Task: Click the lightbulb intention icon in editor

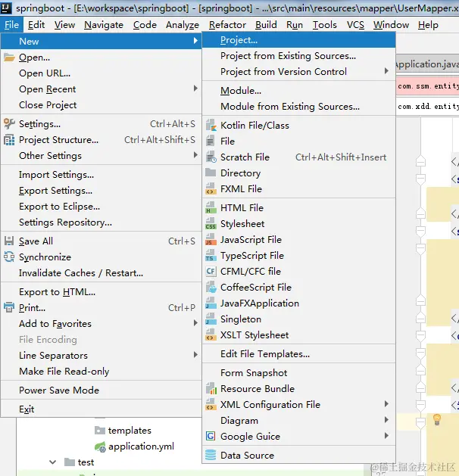Action: point(437,419)
